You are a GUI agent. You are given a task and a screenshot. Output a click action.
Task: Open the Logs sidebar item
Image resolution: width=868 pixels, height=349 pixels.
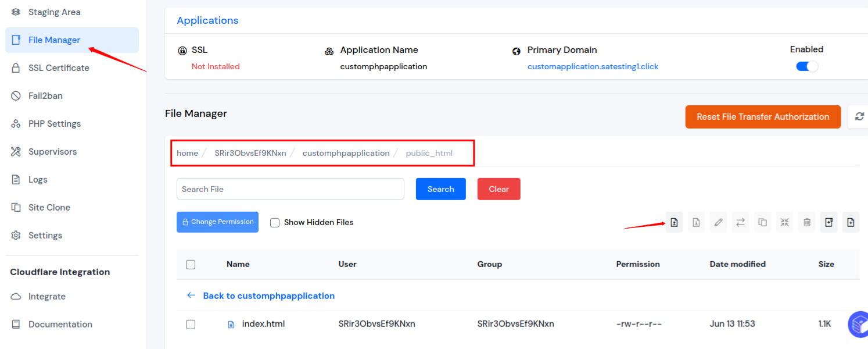coord(38,180)
